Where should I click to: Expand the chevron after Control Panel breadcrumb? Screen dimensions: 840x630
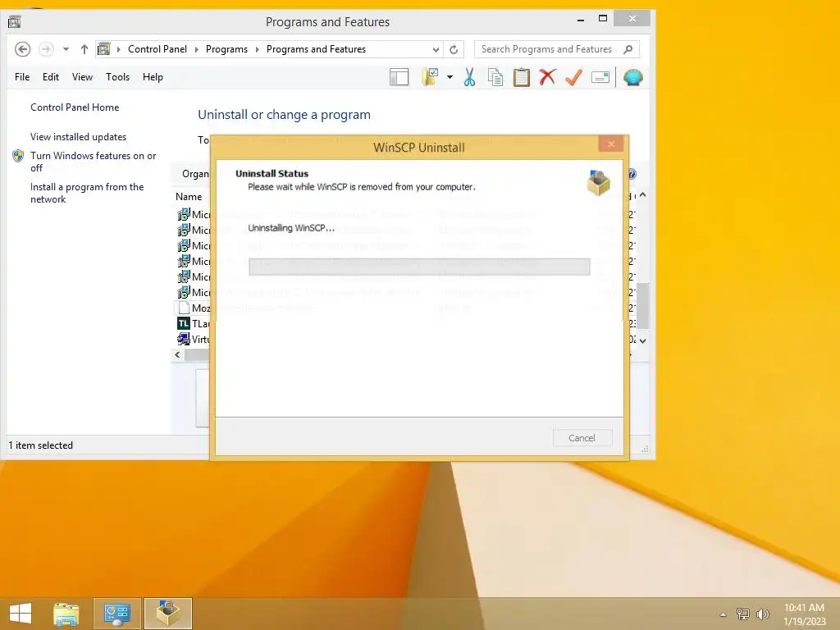click(x=197, y=49)
